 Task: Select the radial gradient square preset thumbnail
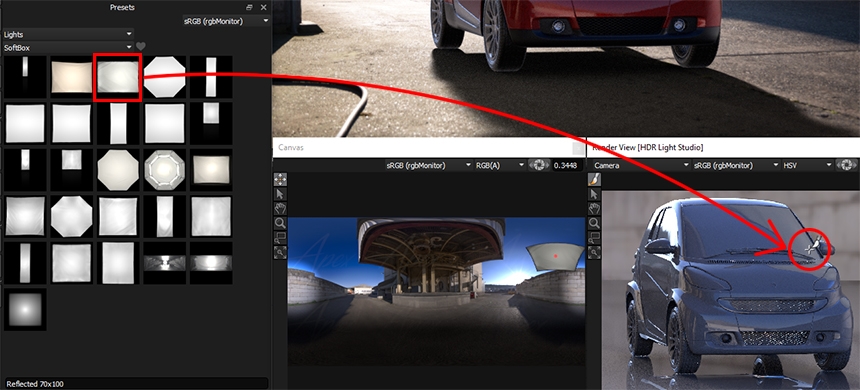25,309
